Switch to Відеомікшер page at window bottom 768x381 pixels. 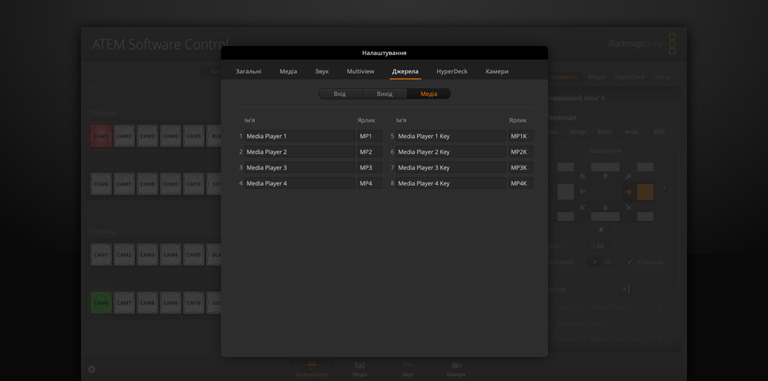click(x=312, y=369)
